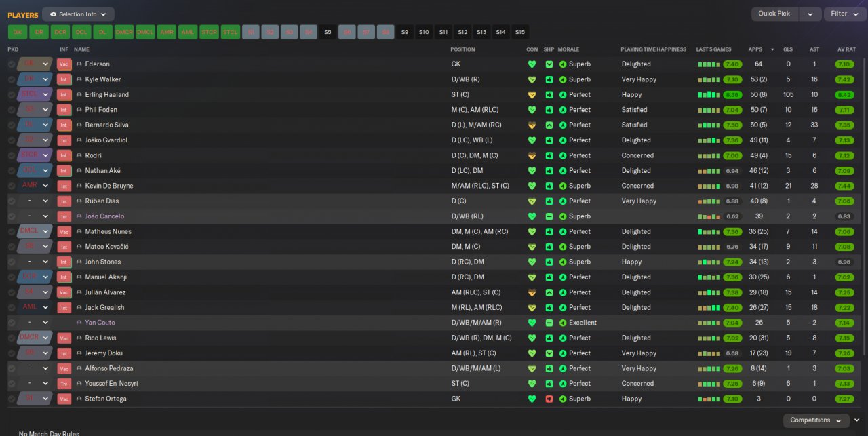Viewport: 868px width, 436px height.
Task: Click the player icon beside Yan Couto
Action: pyautogui.click(x=79, y=323)
